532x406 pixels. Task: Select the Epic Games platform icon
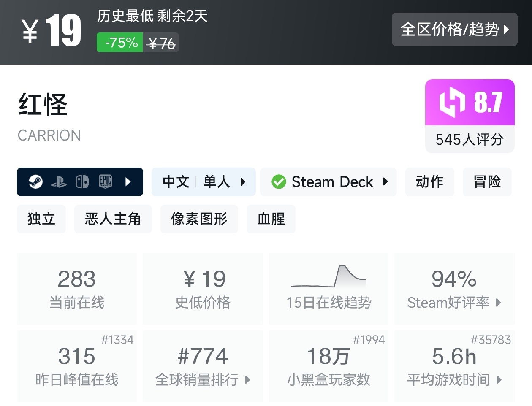point(106,182)
